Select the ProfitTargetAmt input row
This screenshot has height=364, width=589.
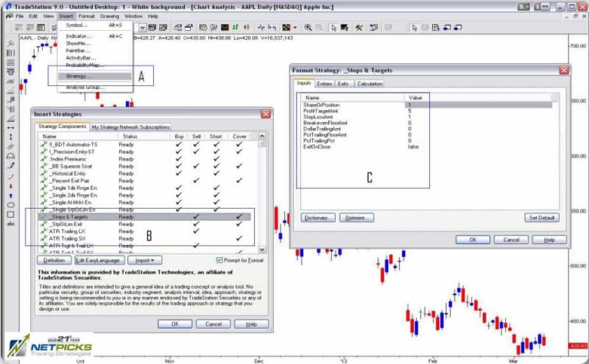click(x=428, y=111)
